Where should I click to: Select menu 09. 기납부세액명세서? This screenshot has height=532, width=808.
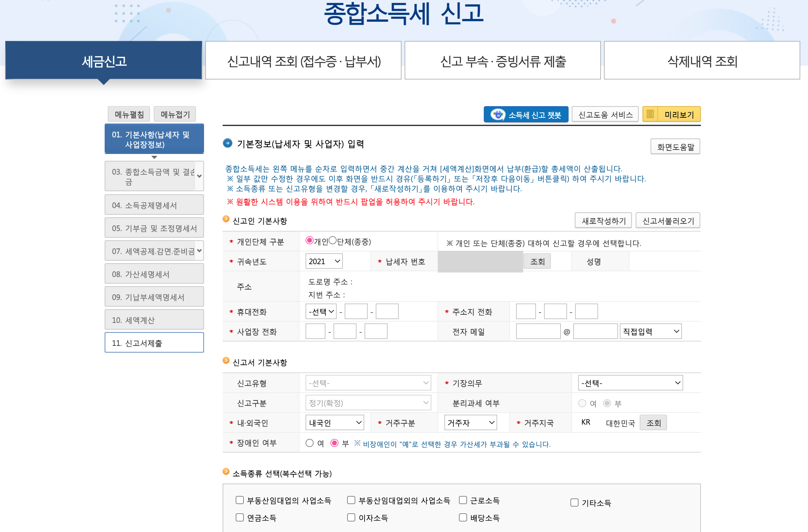(154, 297)
